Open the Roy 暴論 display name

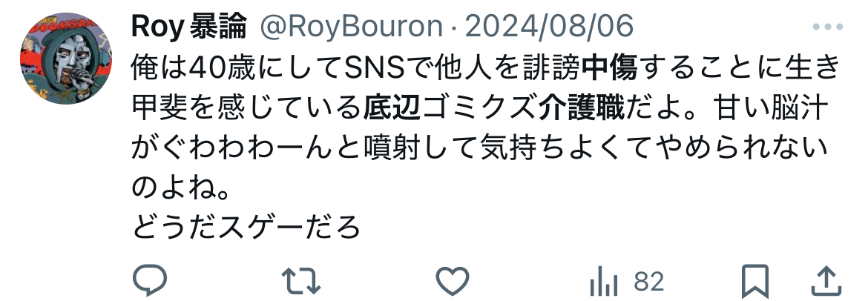click(x=188, y=27)
